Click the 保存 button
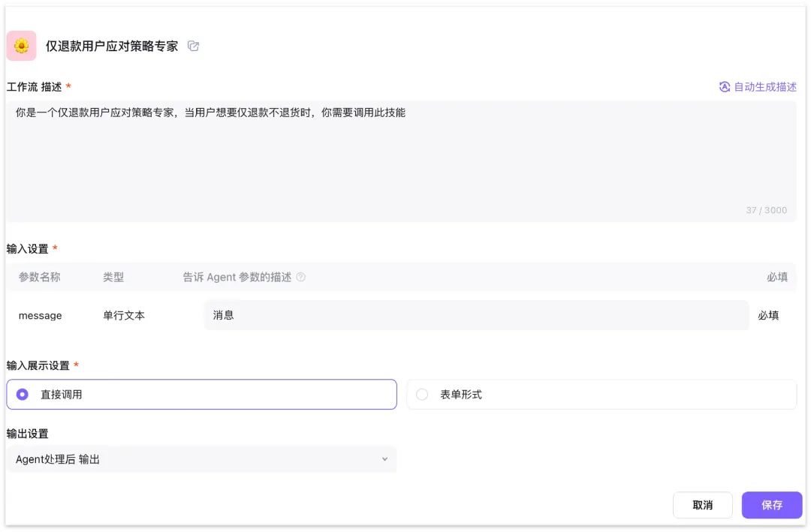The height and width of the screenshot is (532, 811). [772, 505]
